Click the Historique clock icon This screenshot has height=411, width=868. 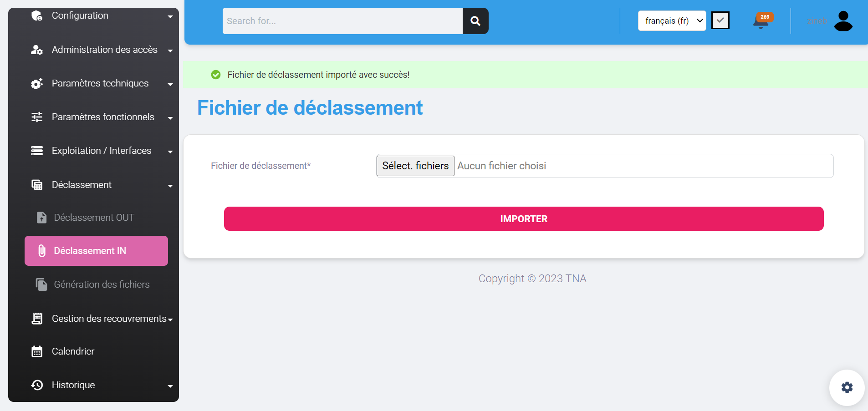[x=37, y=385]
